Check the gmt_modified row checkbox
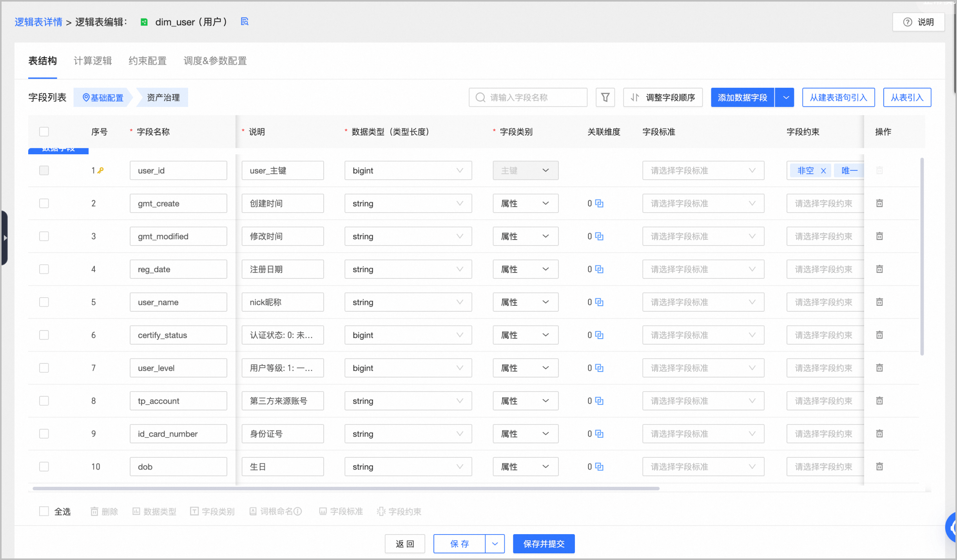This screenshot has width=957, height=560. tap(44, 236)
